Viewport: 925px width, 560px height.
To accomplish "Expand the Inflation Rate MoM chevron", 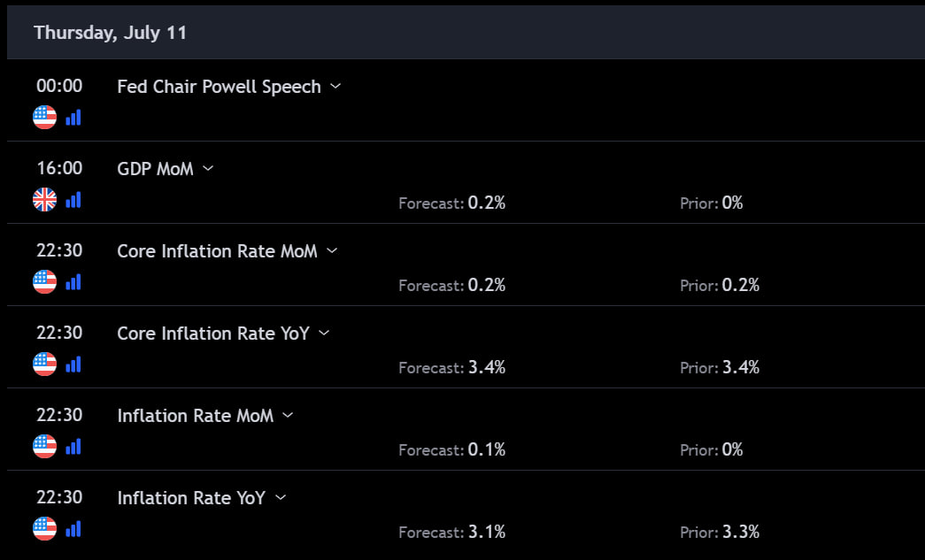I will coord(288,415).
